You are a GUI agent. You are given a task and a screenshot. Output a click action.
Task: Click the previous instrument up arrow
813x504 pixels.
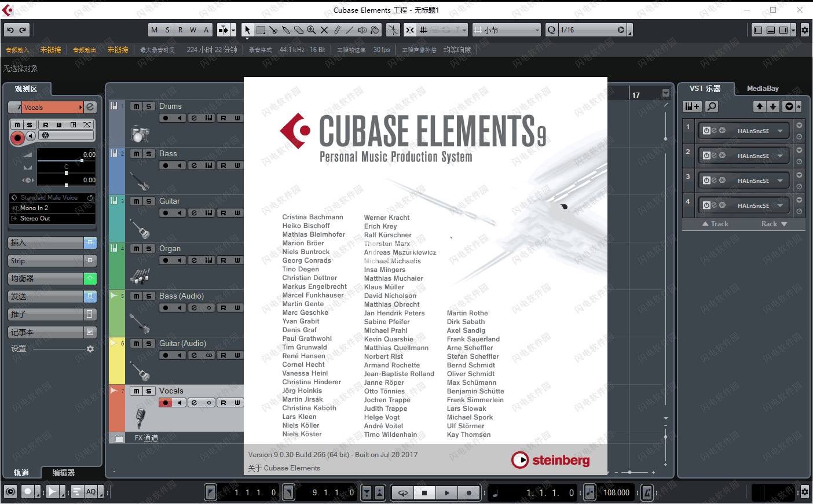coord(760,106)
